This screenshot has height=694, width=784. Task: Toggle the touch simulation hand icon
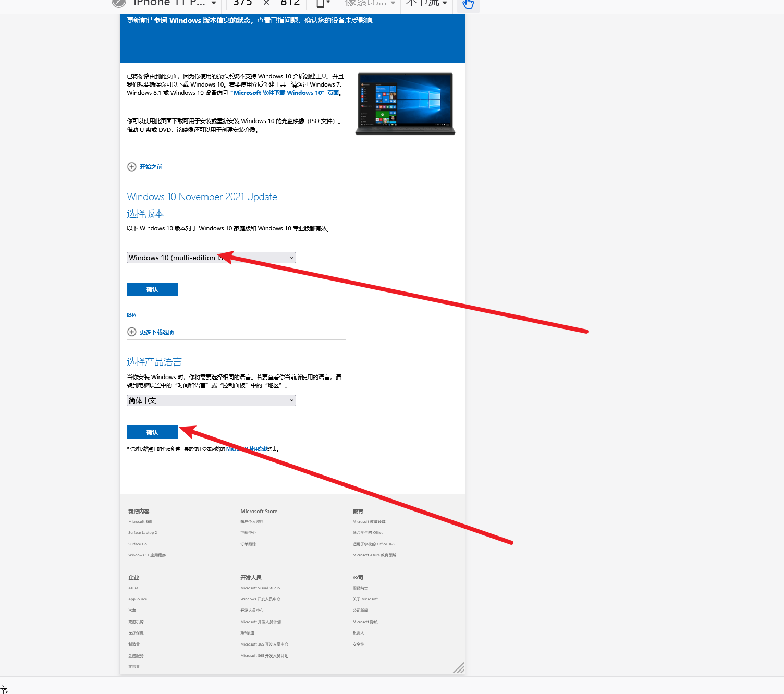tap(468, 4)
